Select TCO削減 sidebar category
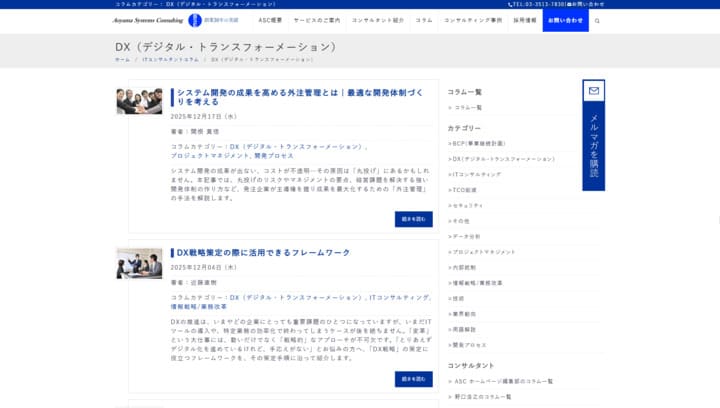This screenshot has width=720, height=408. pyautogui.click(x=463, y=190)
